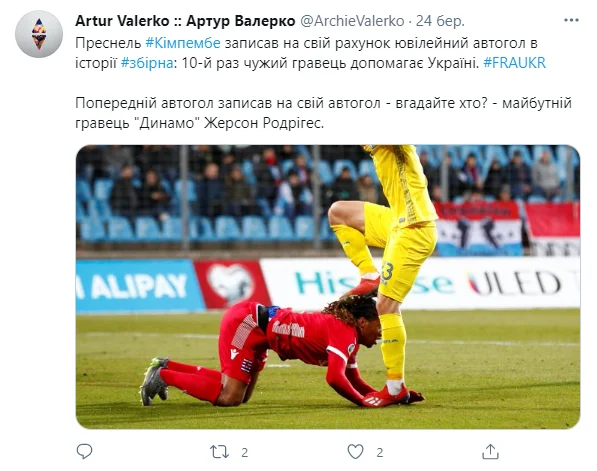This screenshot has height=471, width=597.
Task: Open the tweet date 24 бер.
Action: click(x=440, y=21)
